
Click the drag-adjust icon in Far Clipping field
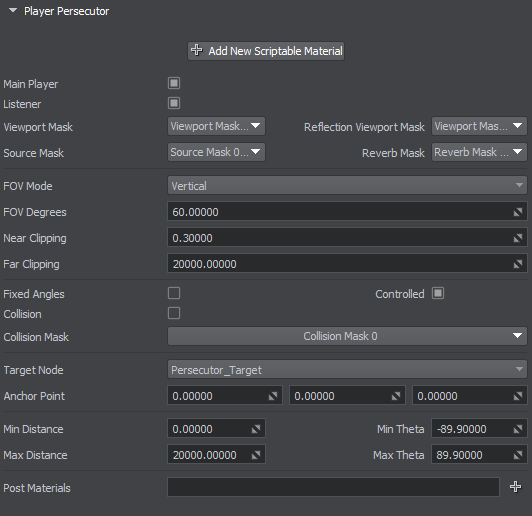pos(518,264)
